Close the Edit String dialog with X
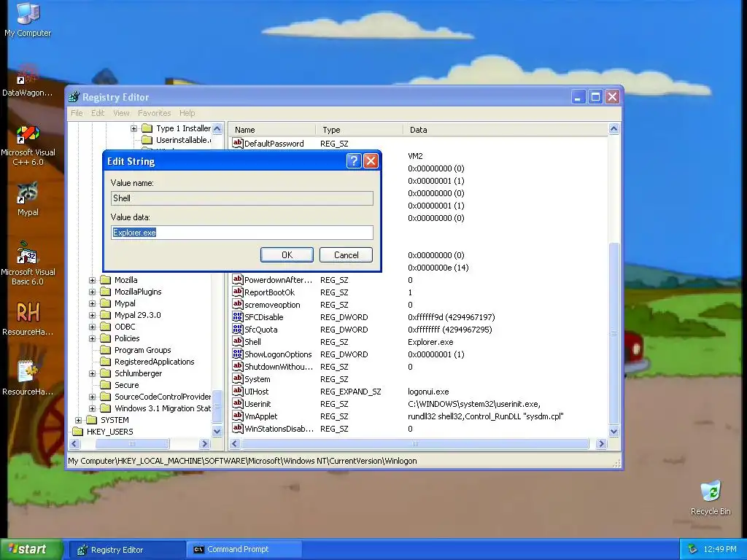 (x=371, y=161)
